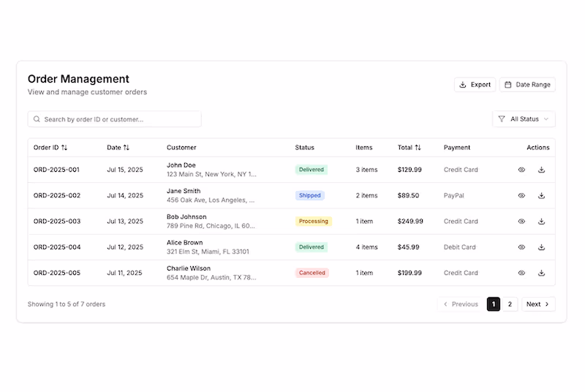Viewport: 585px width, 392px height.
Task: View details of order ORD-2025-001
Action: (x=521, y=170)
